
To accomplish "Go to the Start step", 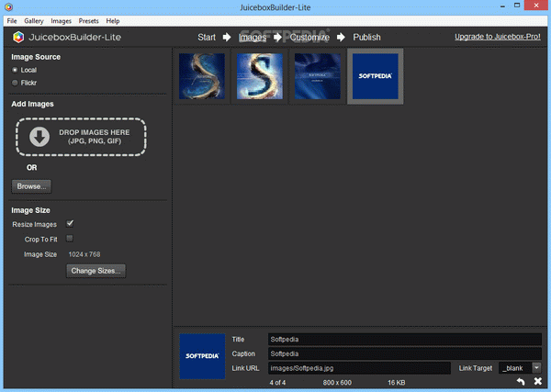I will pyautogui.click(x=207, y=38).
